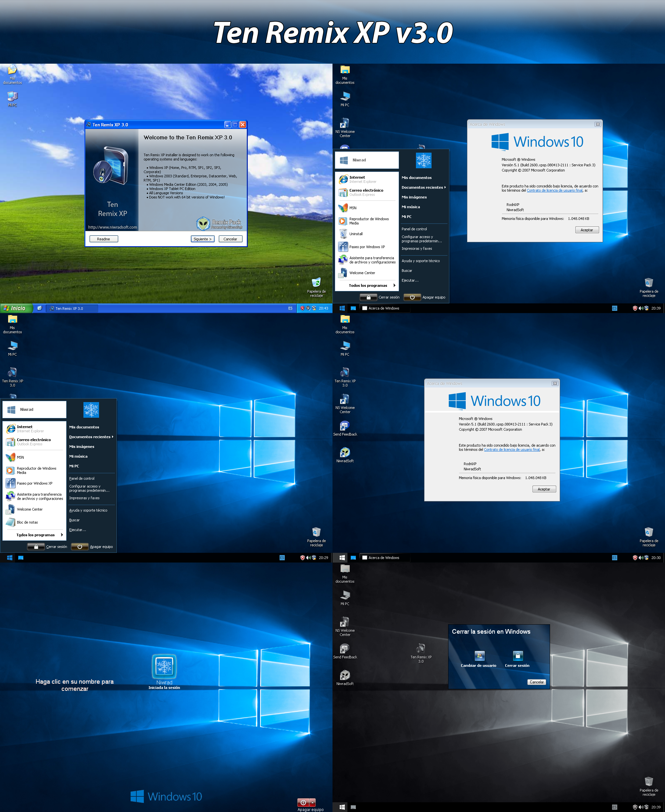Click snowflake user picture above Bloc de notas menu
Screen dimensions: 665x812
click(x=91, y=410)
